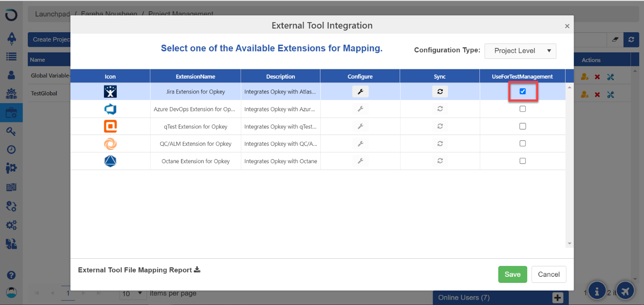Image resolution: width=644 pixels, height=305 pixels.
Task: Click the Azure DevOps extension icon
Action: coord(110,109)
